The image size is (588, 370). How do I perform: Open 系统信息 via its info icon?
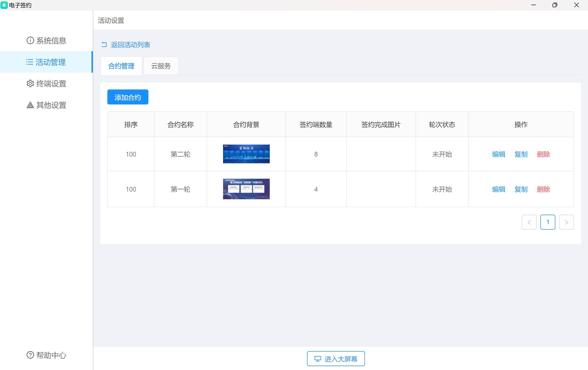coord(30,41)
